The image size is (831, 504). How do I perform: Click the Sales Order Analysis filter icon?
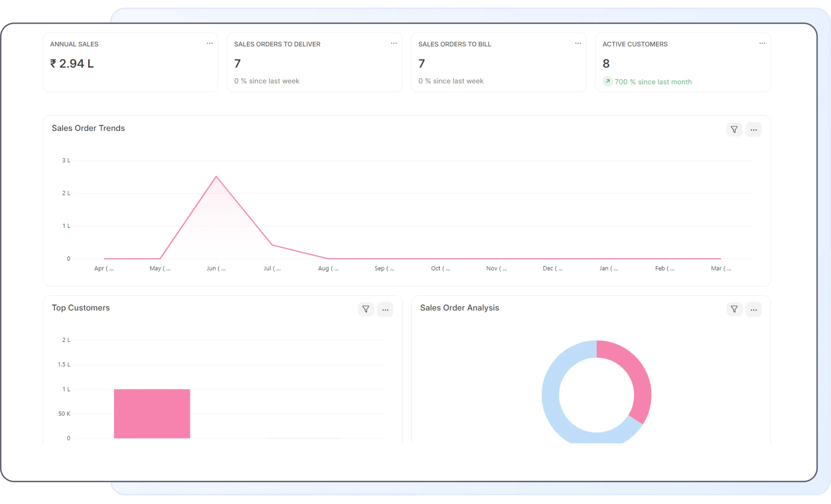pos(734,309)
